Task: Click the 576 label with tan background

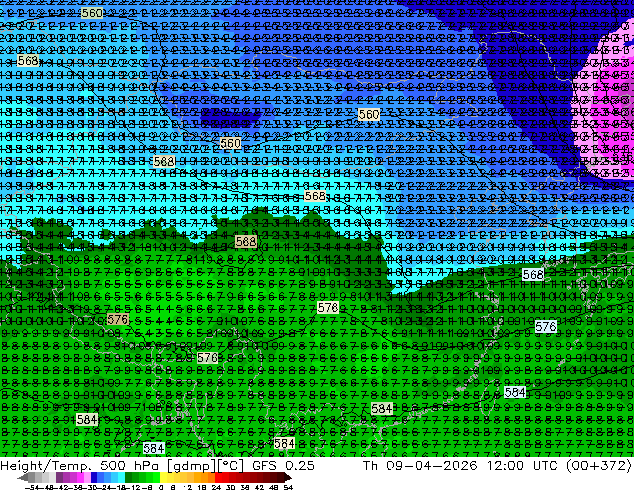Action: 118,319
